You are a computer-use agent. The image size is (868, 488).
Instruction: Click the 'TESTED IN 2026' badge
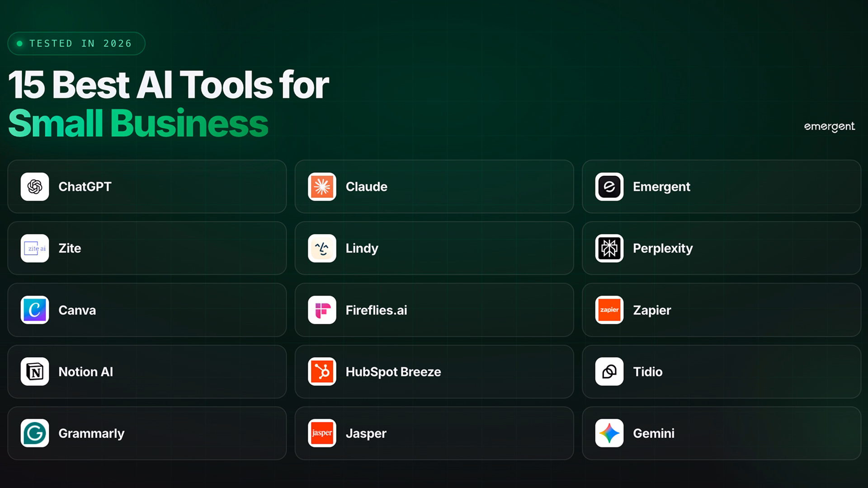[x=76, y=43]
